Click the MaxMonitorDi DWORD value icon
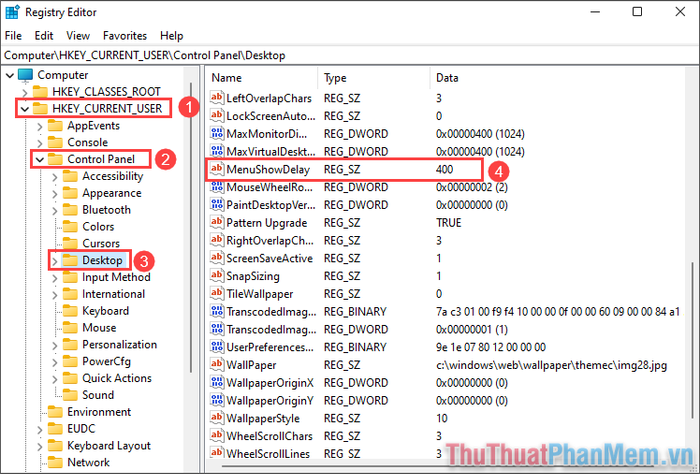The image size is (700, 474). (x=217, y=133)
